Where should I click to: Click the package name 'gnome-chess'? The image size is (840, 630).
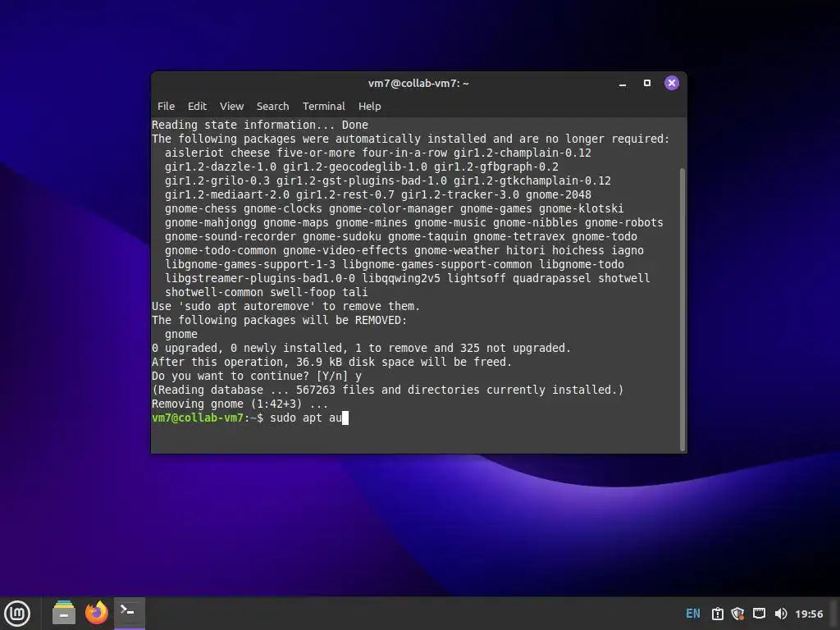200,208
